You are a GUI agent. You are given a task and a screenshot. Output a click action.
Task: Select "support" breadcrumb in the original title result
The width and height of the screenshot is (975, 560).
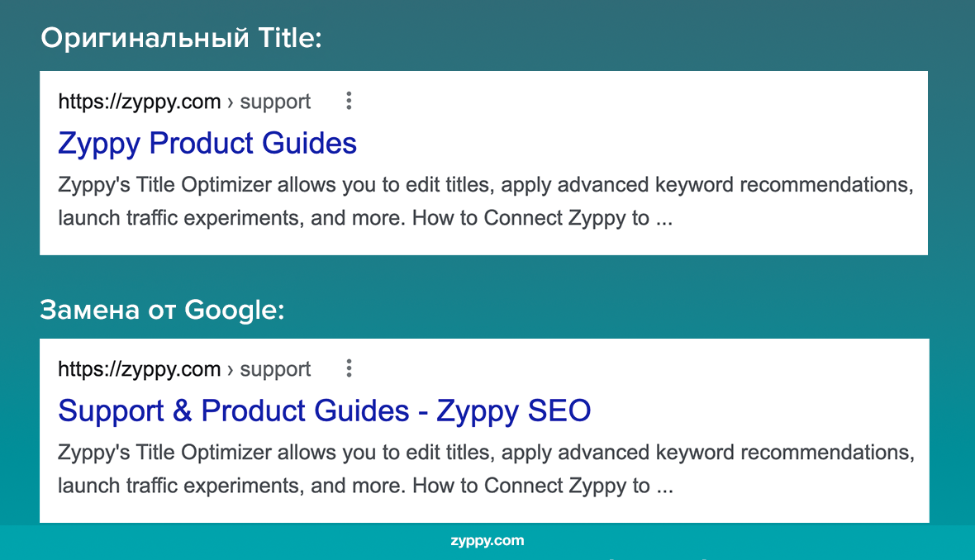(275, 102)
